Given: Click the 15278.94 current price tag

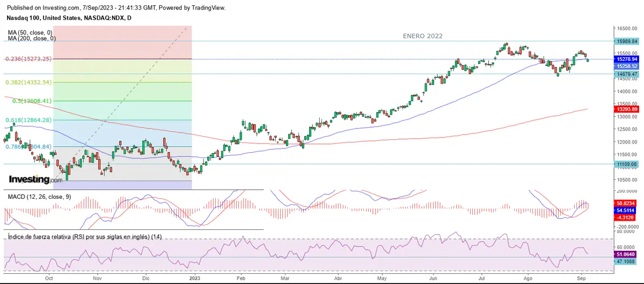Looking at the screenshot, I should (627, 59).
